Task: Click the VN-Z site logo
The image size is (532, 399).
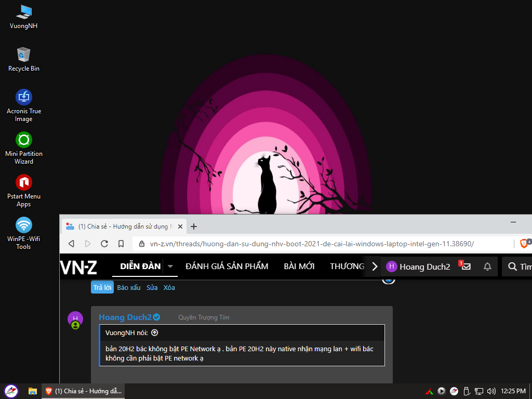Action: 79,267
